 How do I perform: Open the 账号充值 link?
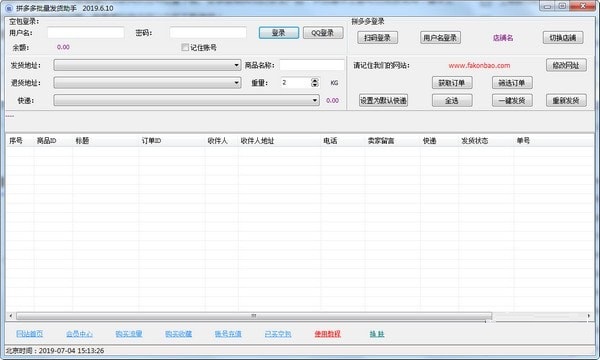[x=228, y=334]
